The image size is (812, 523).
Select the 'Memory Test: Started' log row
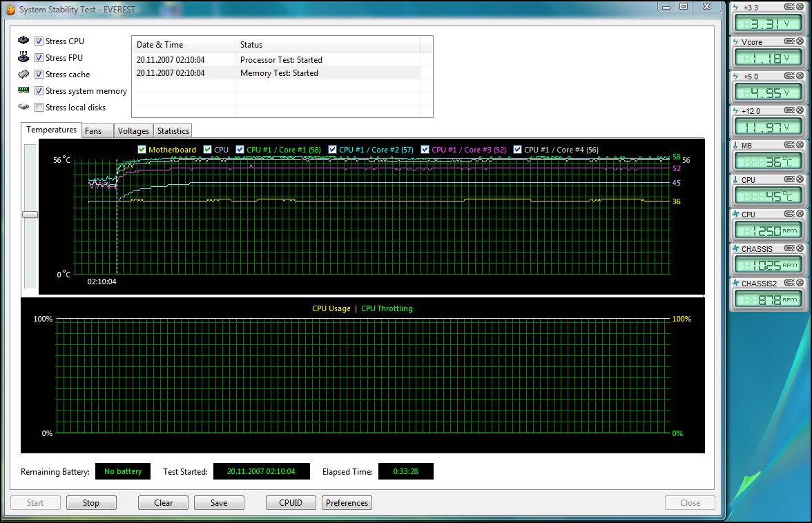(x=276, y=73)
